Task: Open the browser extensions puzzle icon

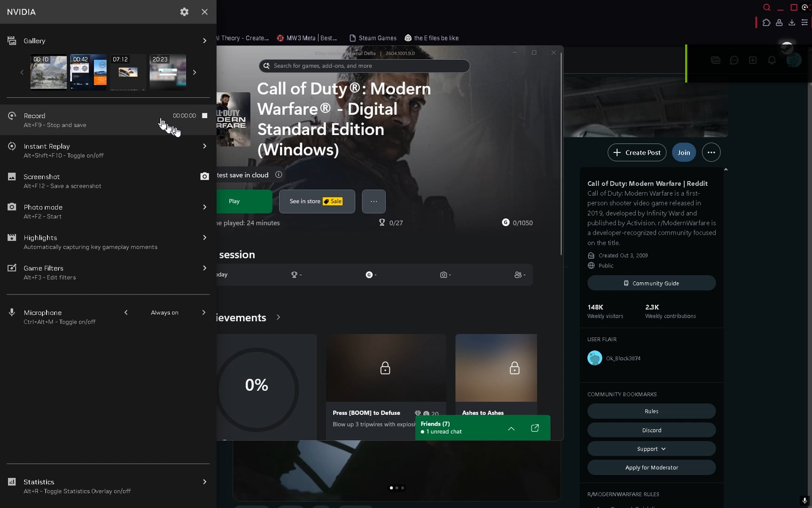Action: [x=766, y=23]
